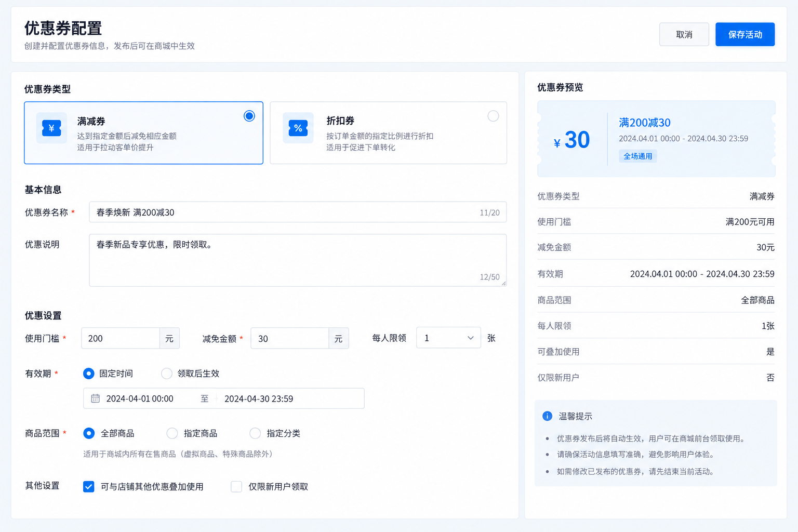Screen dimensions: 798x532
Task: Click the start date 2024-04-01 00:00 field
Action: point(140,399)
